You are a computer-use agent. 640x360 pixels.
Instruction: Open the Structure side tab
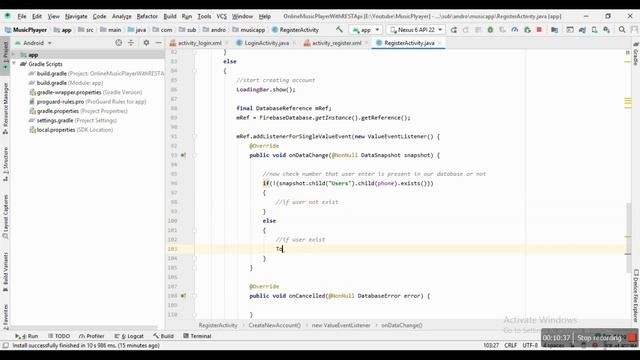click(x=5, y=164)
